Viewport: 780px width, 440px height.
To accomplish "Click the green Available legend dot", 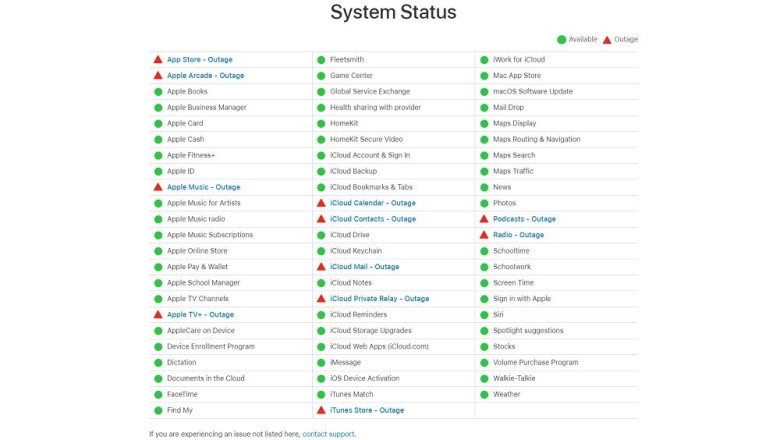I will [x=562, y=40].
